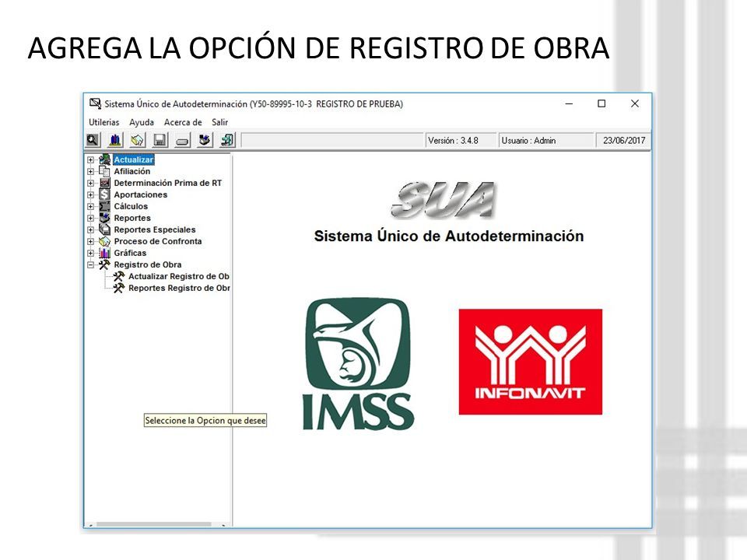Image resolution: width=747 pixels, height=560 pixels.
Task: Open the Ayuda menu
Action: [x=142, y=122]
